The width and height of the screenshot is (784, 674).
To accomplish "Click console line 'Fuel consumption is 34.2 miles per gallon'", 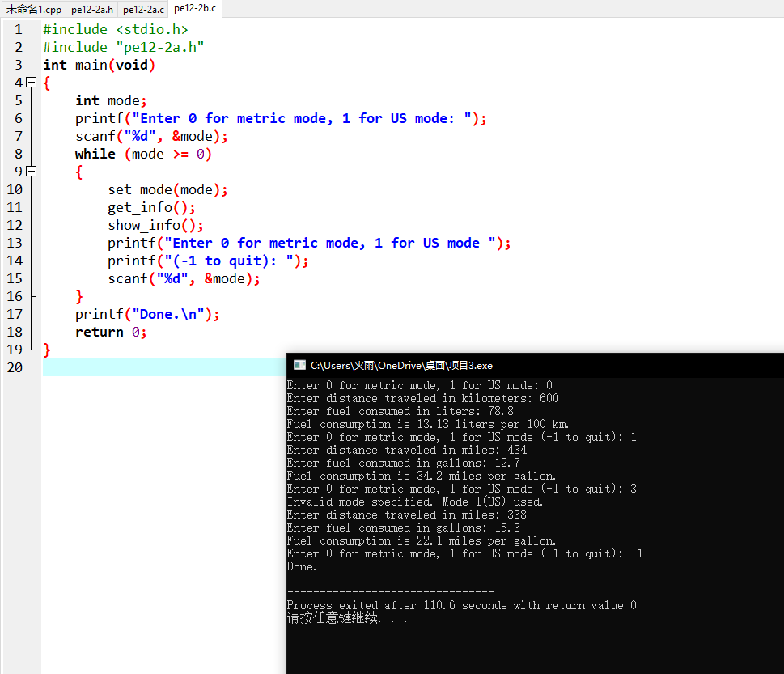I will tap(421, 476).
